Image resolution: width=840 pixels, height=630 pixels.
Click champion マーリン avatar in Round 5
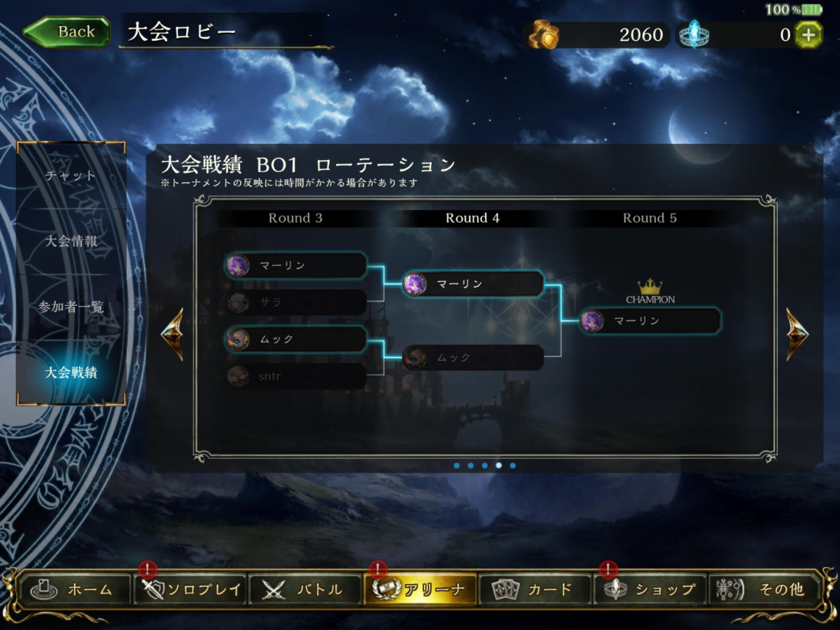[x=592, y=321]
